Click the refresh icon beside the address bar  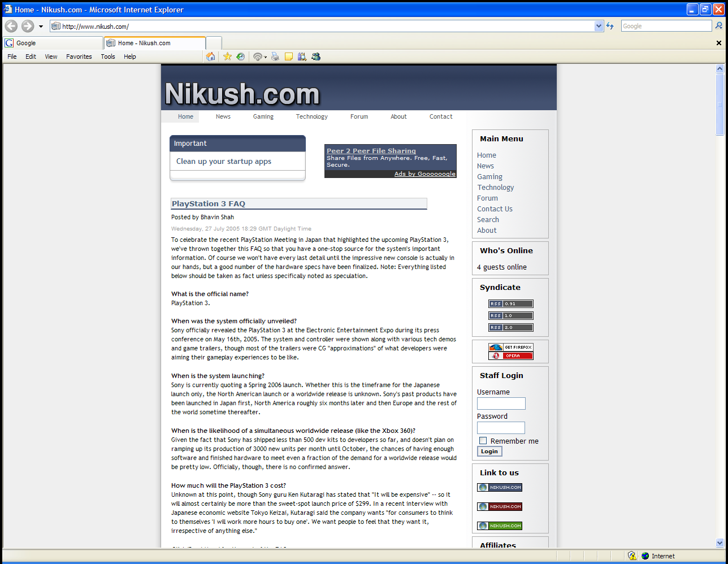[x=610, y=26]
